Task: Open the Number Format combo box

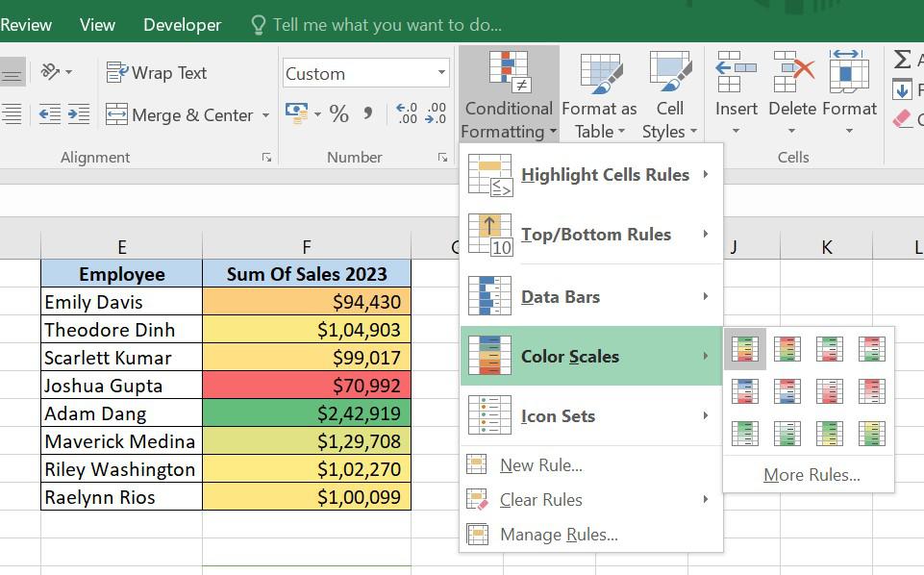Action: [x=366, y=73]
